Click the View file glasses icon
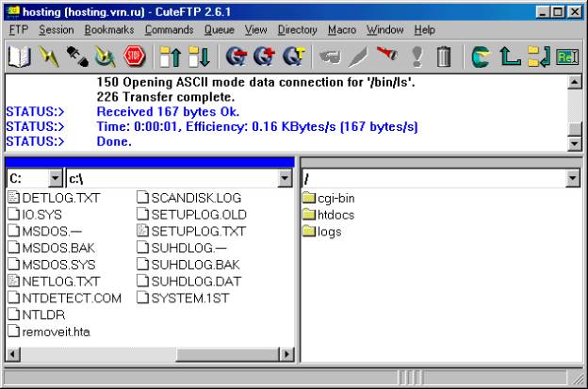Image resolution: width=588 pixels, height=389 pixels. click(330, 57)
